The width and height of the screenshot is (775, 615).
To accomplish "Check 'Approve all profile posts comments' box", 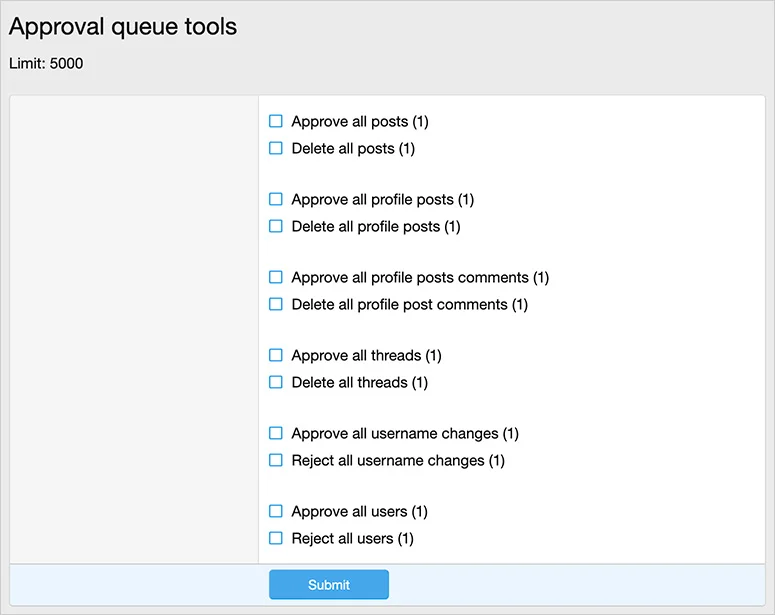I will (x=276, y=277).
